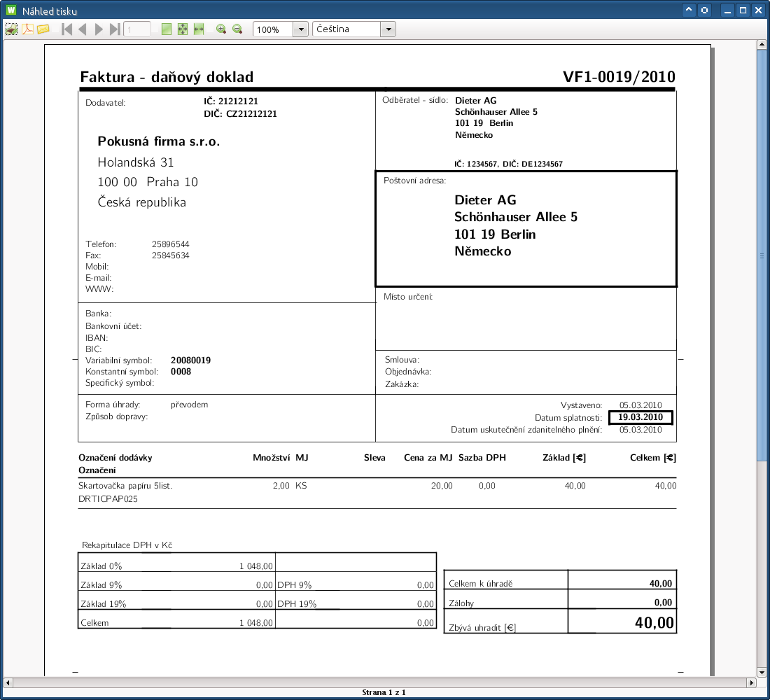The image size is (770, 700).
Task: Go to the previous page
Action: 83,29
